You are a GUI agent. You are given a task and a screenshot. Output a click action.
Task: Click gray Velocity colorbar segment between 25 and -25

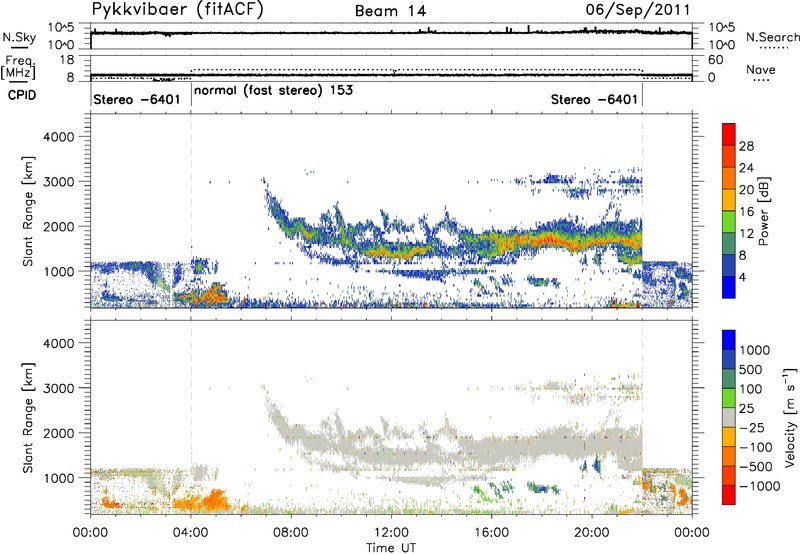729,417
